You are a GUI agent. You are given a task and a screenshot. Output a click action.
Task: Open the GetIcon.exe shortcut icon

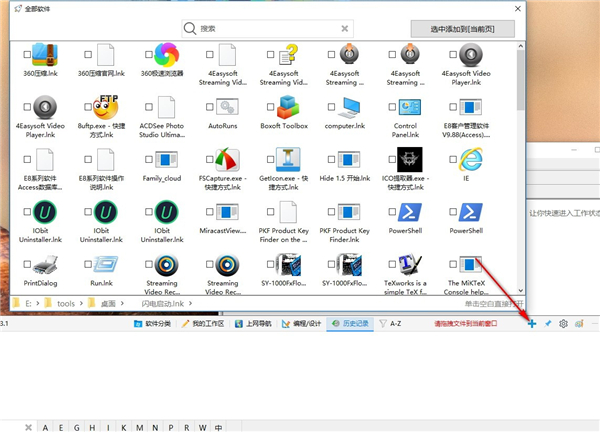288,160
